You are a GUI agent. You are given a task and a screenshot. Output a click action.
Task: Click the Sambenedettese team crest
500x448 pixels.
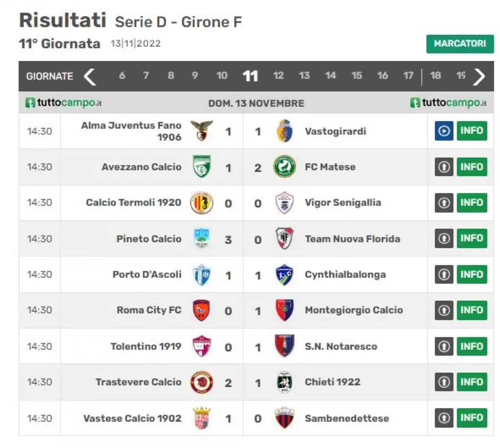pos(284,418)
